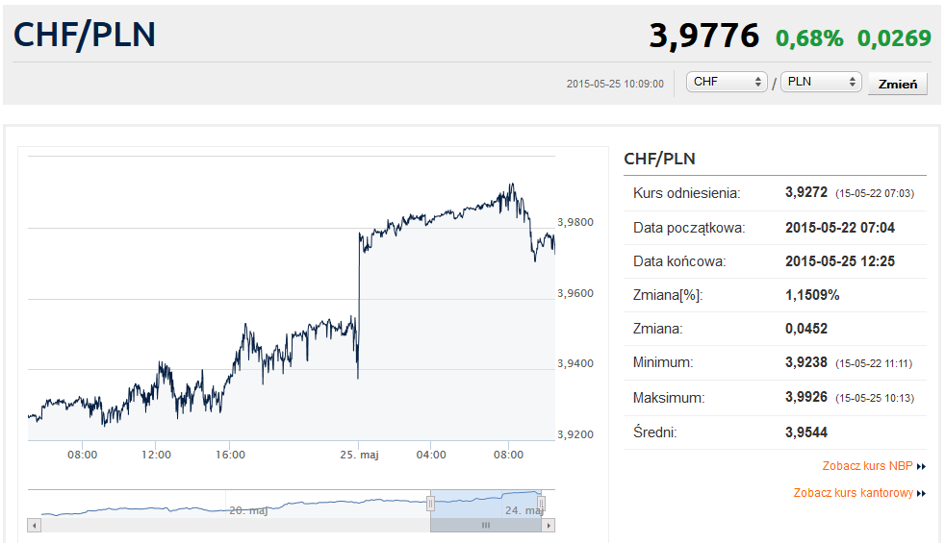The height and width of the screenshot is (543, 945).
Task: Click the chart at the 25. maj jump
Action: pyautogui.click(x=358, y=300)
